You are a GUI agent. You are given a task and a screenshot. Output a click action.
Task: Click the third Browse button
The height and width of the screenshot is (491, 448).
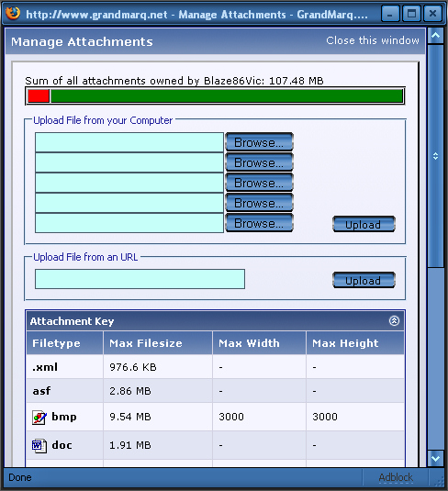(x=259, y=183)
